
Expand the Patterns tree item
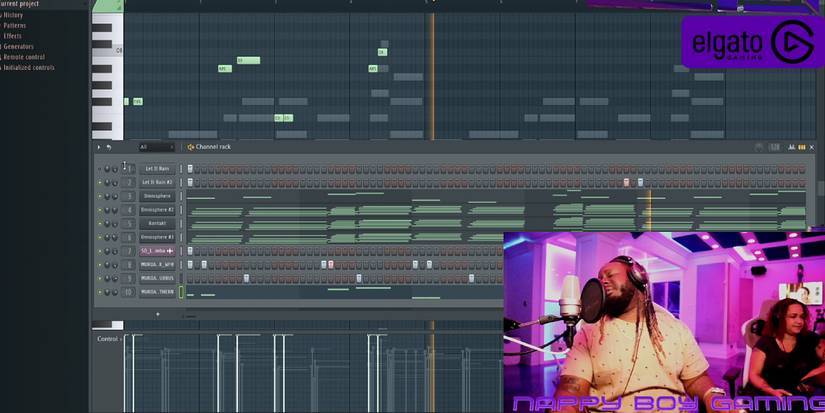coord(14,26)
